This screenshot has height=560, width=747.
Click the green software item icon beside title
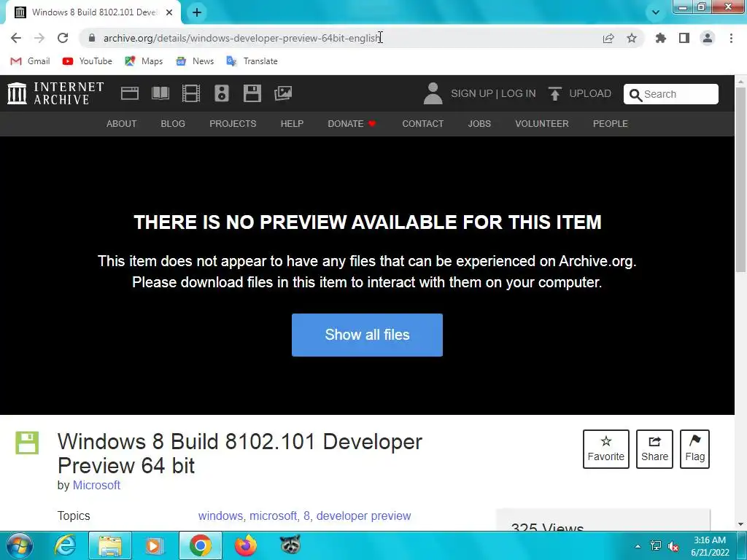pyautogui.click(x=27, y=443)
